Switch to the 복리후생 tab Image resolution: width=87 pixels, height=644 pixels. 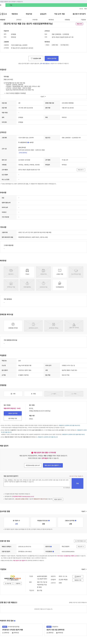coord(51,20)
